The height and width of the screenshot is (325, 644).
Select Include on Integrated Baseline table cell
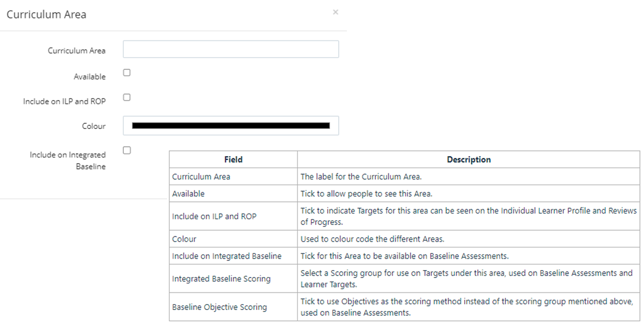coord(234,256)
